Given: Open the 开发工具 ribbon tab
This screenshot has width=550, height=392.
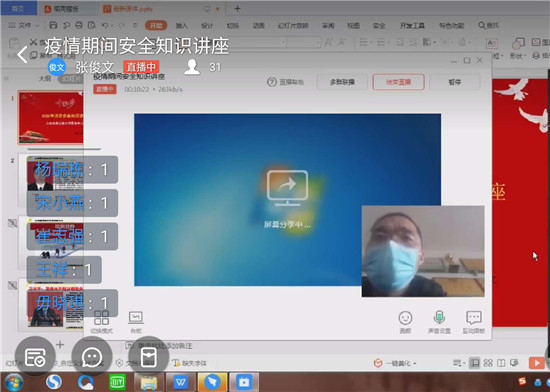Looking at the screenshot, I should point(412,26).
